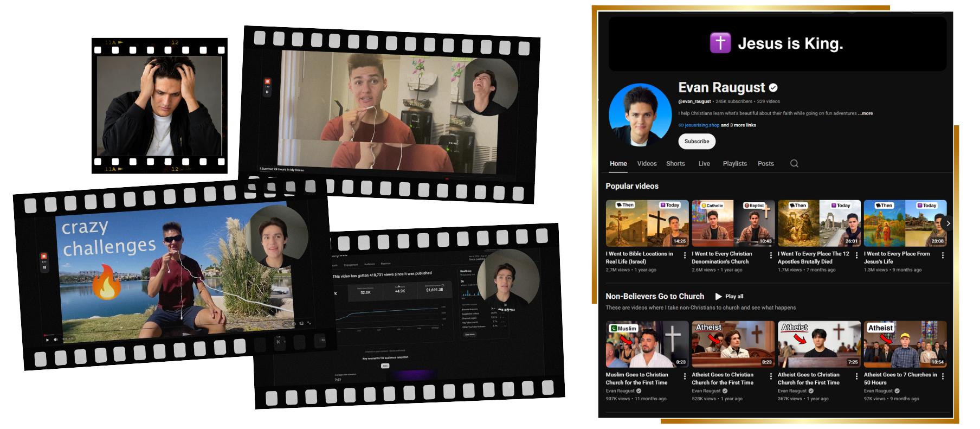Click the "@evan_raugust" handle text
The height and width of the screenshot is (429, 980).
pyautogui.click(x=694, y=101)
